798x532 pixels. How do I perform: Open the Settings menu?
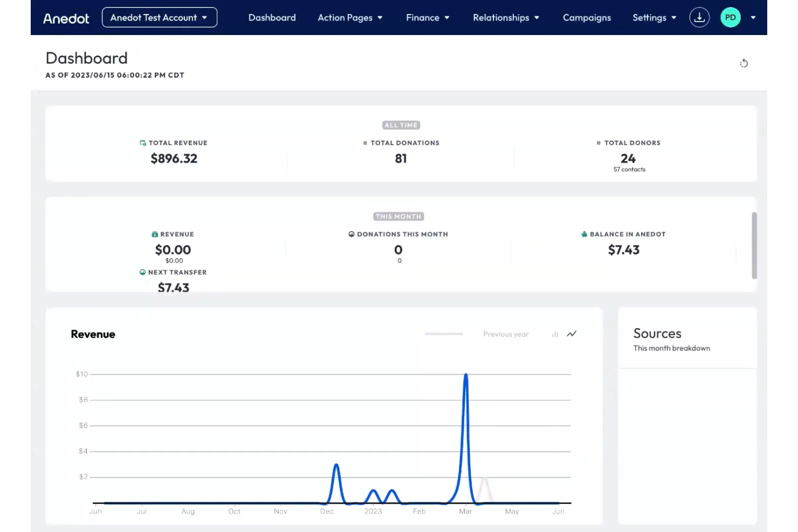(x=654, y=18)
